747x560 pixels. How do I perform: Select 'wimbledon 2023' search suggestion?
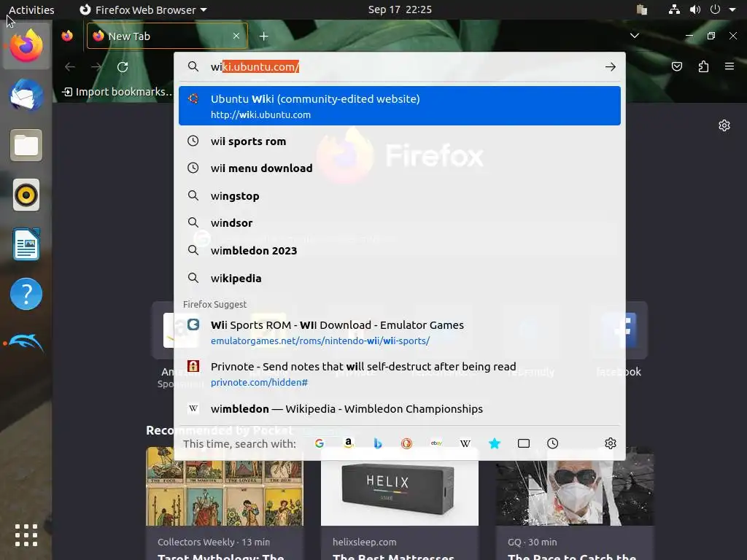(399, 251)
